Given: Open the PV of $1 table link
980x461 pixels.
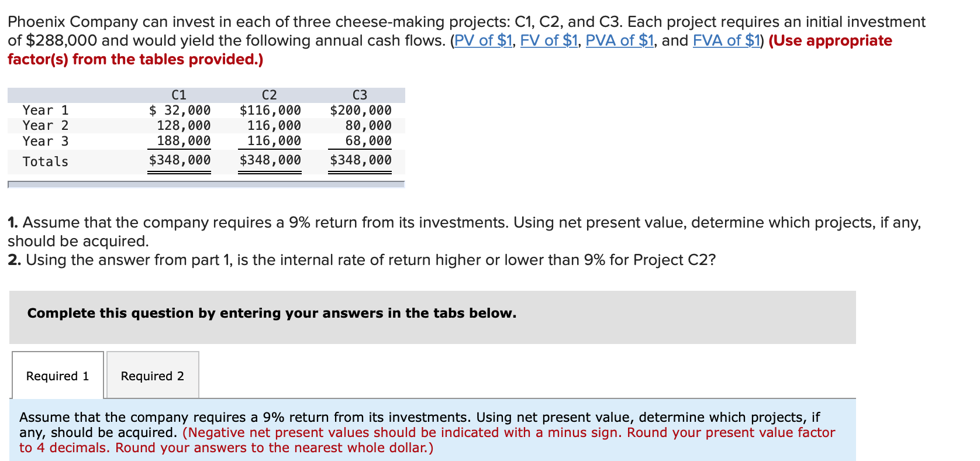Looking at the screenshot, I should click(483, 40).
